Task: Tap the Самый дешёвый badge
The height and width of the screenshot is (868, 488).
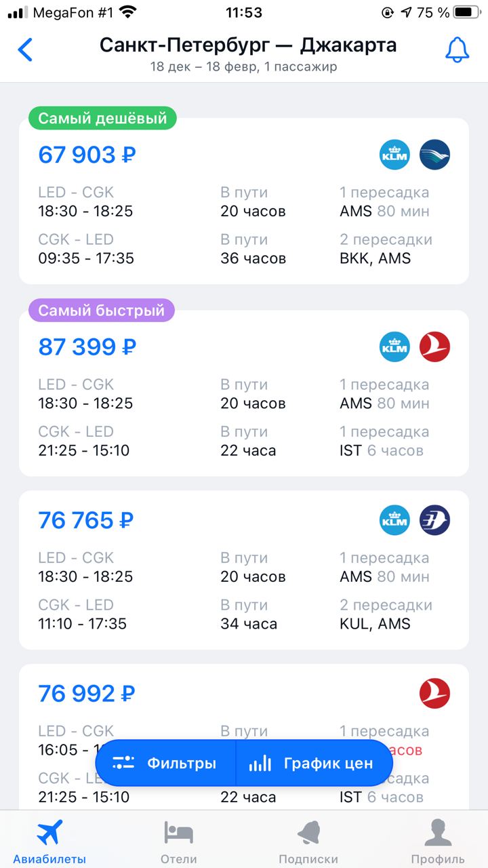Action: tap(102, 119)
